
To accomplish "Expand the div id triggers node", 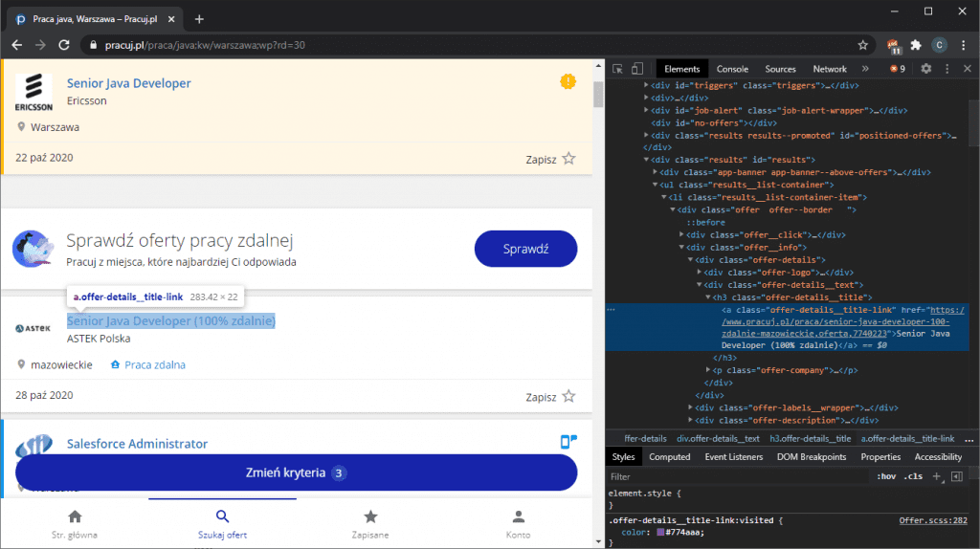I will click(x=646, y=85).
